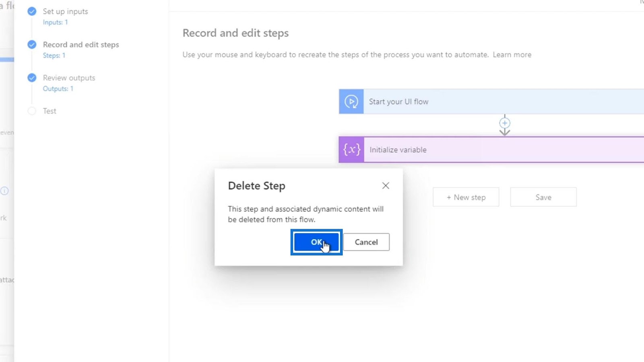Click the info circle icon on left edge
Image resolution: width=644 pixels, height=362 pixels.
pos(4,191)
